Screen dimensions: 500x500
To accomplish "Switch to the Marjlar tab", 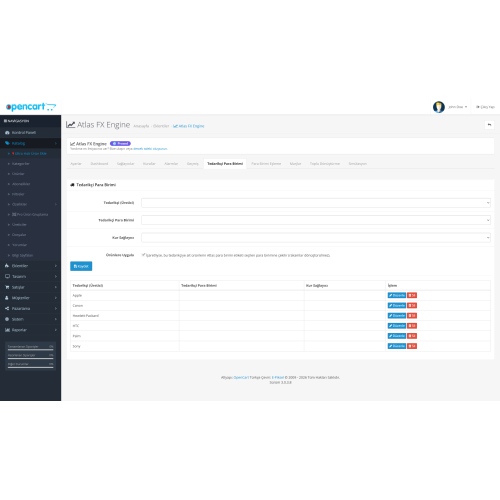I will point(295,164).
